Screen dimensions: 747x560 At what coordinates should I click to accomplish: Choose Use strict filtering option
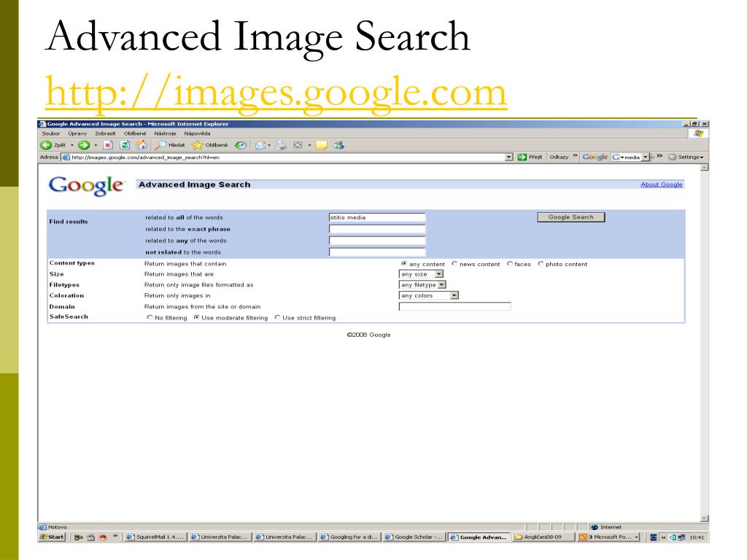[x=277, y=317]
